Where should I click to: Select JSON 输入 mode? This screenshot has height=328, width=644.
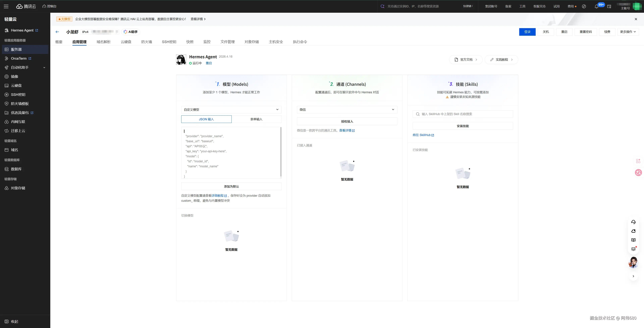(x=206, y=119)
